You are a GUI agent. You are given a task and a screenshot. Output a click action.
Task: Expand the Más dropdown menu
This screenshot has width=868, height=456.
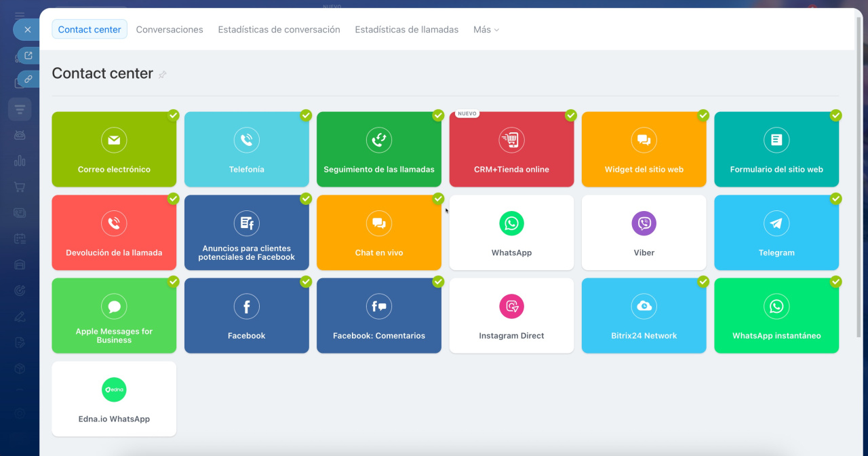pyautogui.click(x=486, y=30)
